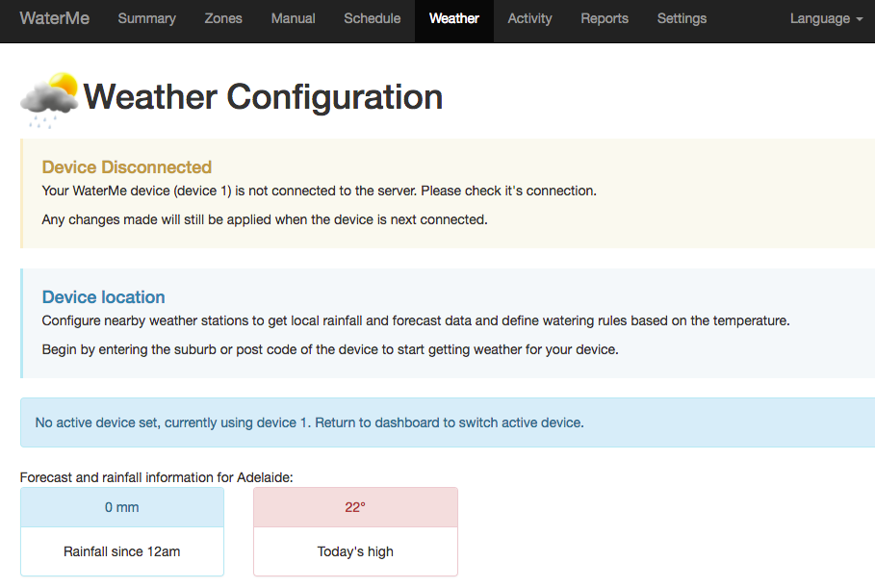
Task: Select the Rainfall since 12am card
Action: 122,531
